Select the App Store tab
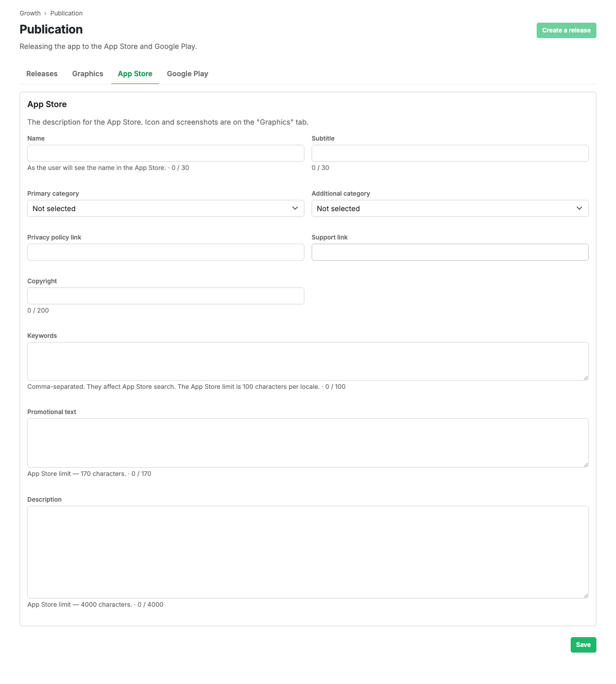 click(x=135, y=74)
